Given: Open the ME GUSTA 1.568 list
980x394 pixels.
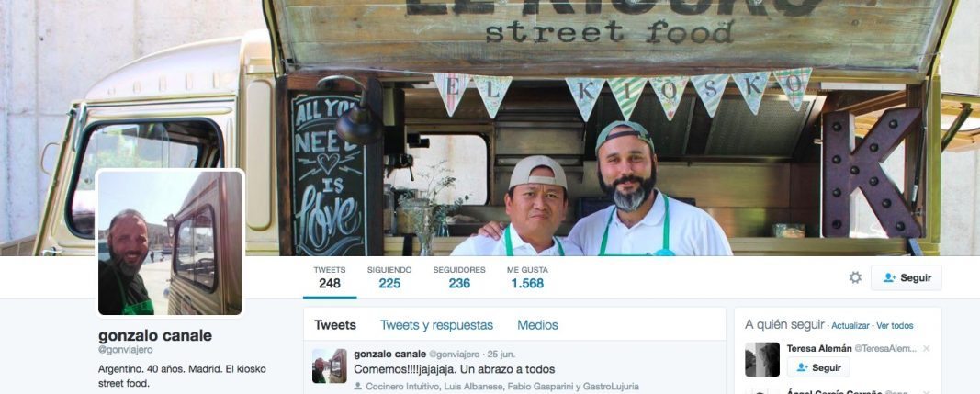Looking at the screenshot, I should (x=527, y=277).
